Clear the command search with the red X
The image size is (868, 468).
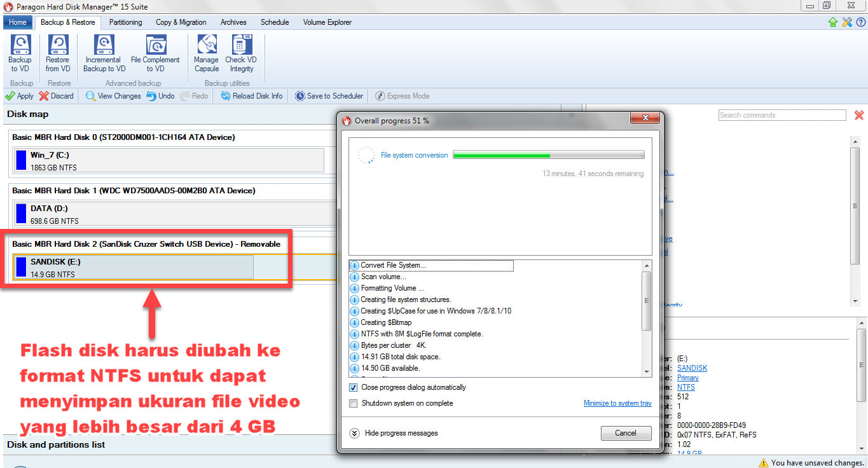pyautogui.click(x=859, y=115)
